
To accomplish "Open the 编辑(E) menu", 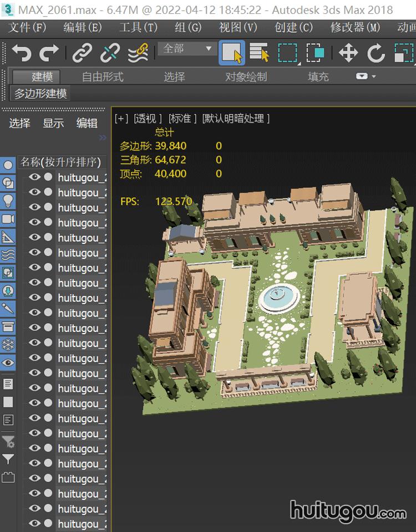I will 83,28.
